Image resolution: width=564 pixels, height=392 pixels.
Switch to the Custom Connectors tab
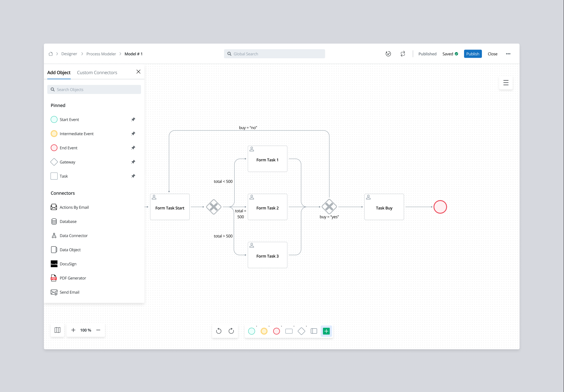pyautogui.click(x=97, y=72)
